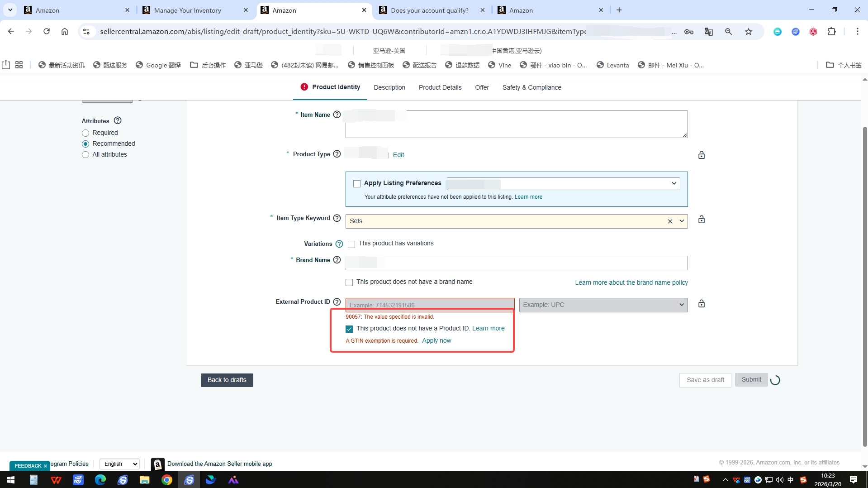The height and width of the screenshot is (488, 868).
Task: Click the lock icon beside Item Type Keyword
Action: (x=701, y=220)
